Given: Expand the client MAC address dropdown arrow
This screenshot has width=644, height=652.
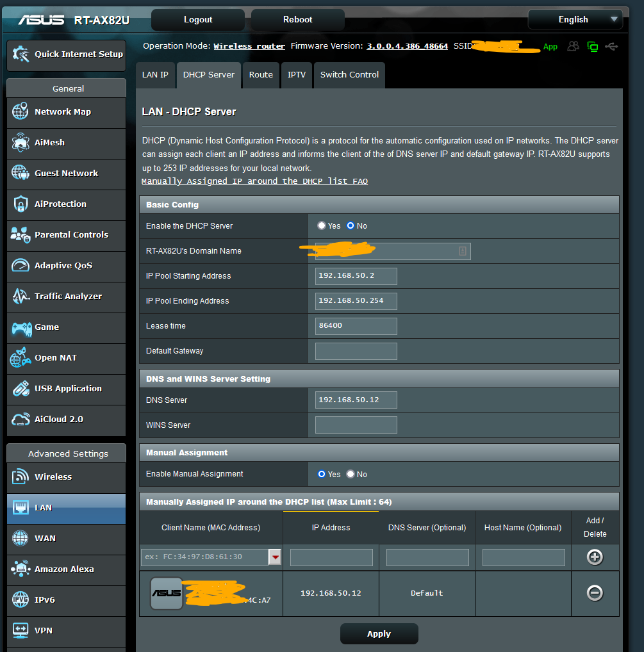Looking at the screenshot, I should coord(275,557).
